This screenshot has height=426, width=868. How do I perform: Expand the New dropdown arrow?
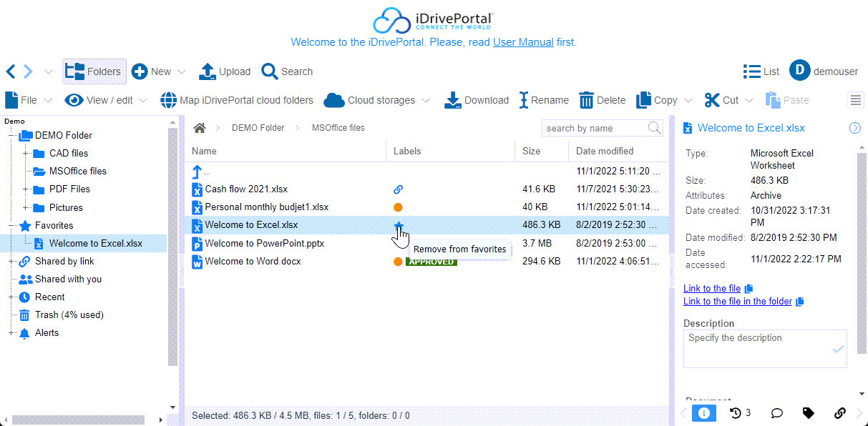click(x=181, y=71)
